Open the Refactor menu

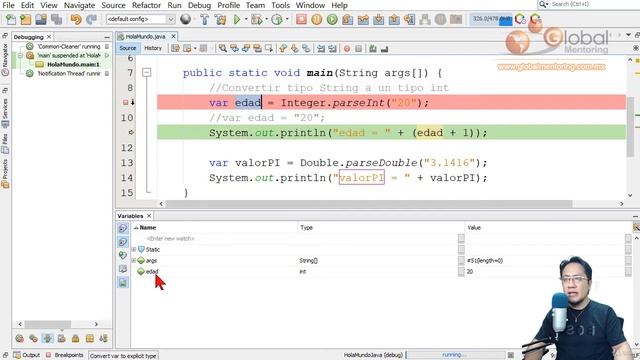pos(146,5)
